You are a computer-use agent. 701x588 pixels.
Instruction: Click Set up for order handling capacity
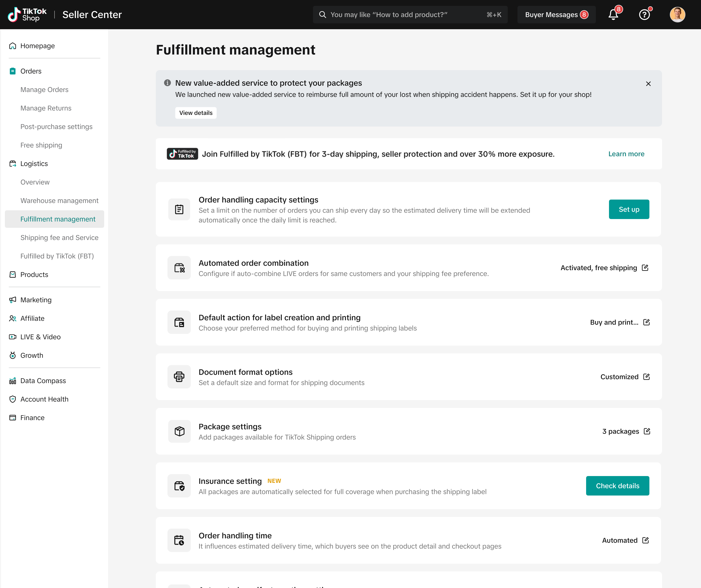point(629,209)
